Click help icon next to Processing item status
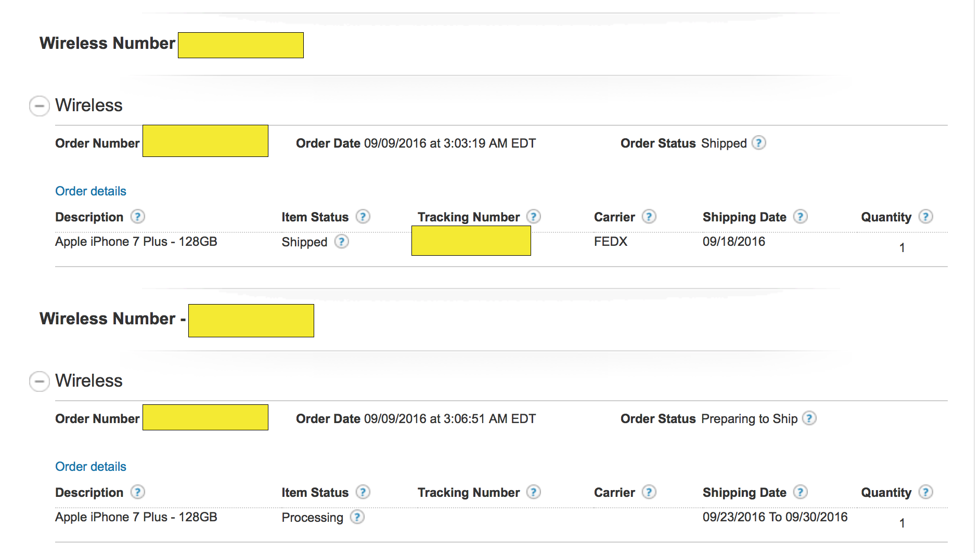980x553 pixels. click(357, 517)
